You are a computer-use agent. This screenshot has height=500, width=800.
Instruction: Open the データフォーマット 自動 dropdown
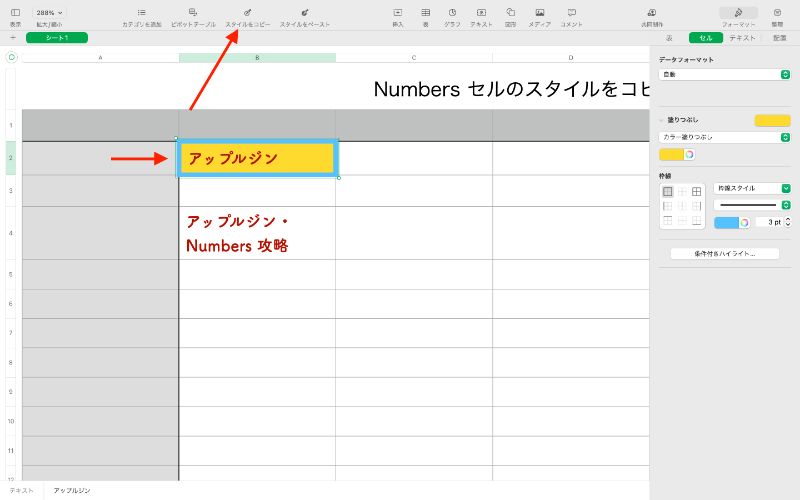(724, 74)
